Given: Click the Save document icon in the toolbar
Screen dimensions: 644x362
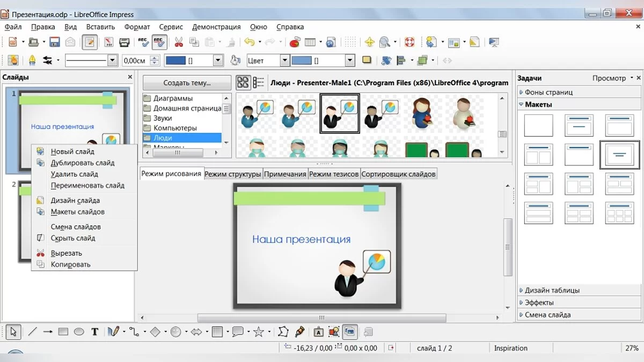Looking at the screenshot, I should click(x=54, y=42).
